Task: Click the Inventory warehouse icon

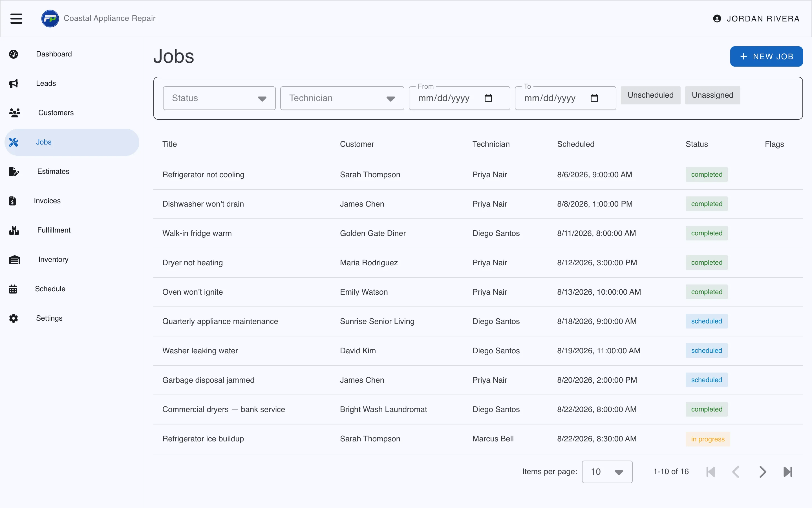Action: pyautogui.click(x=14, y=259)
